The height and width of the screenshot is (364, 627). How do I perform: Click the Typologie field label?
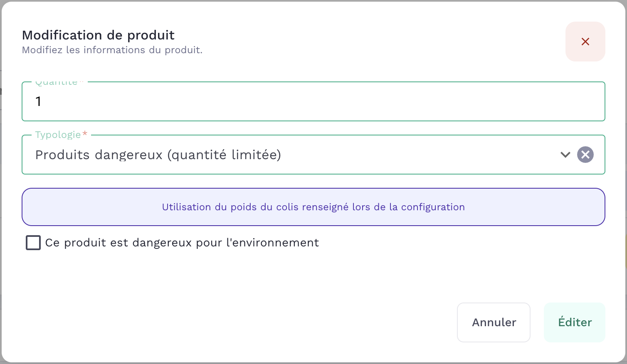[x=58, y=135]
